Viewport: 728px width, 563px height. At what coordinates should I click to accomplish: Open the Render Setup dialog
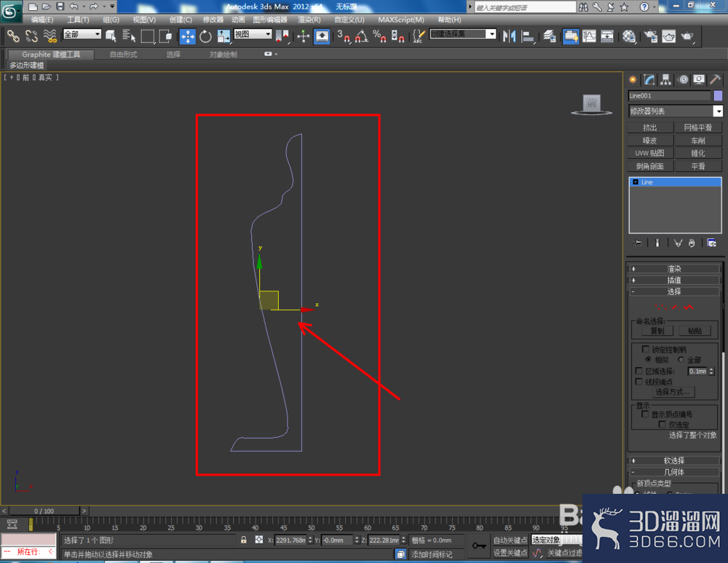(651, 36)
